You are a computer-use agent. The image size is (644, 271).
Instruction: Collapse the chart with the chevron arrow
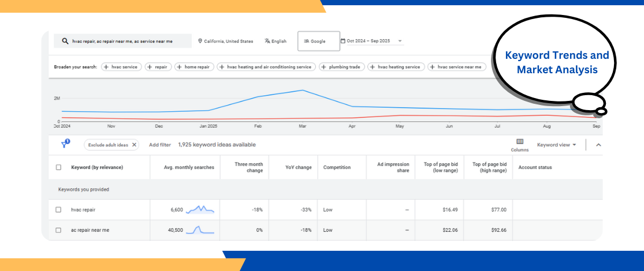(x=598, y=145)
